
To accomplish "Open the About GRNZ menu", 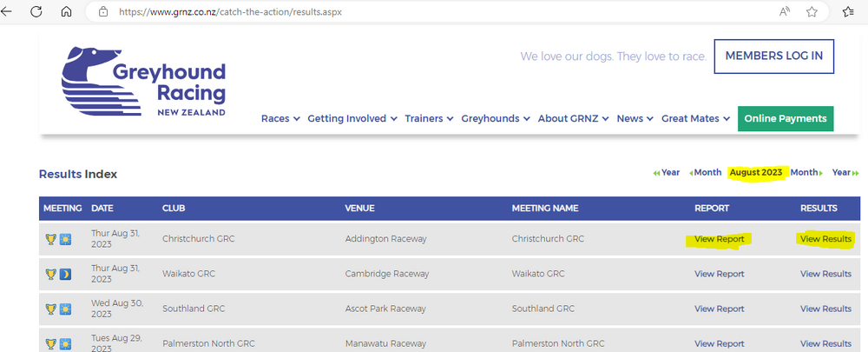I will (573, 119).
